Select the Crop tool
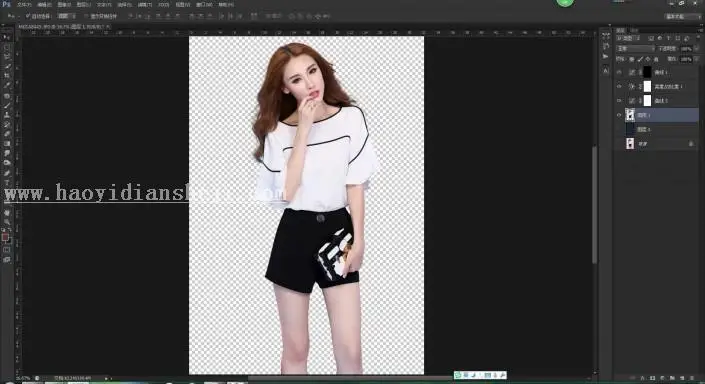 [x=7, y=75]
